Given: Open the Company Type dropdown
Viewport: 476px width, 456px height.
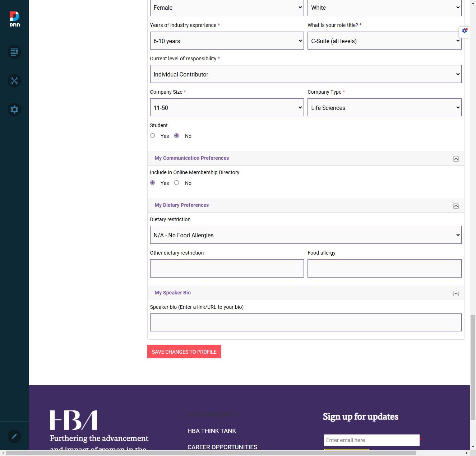Looking at the screenshot, I should click(x=384, y=107).
